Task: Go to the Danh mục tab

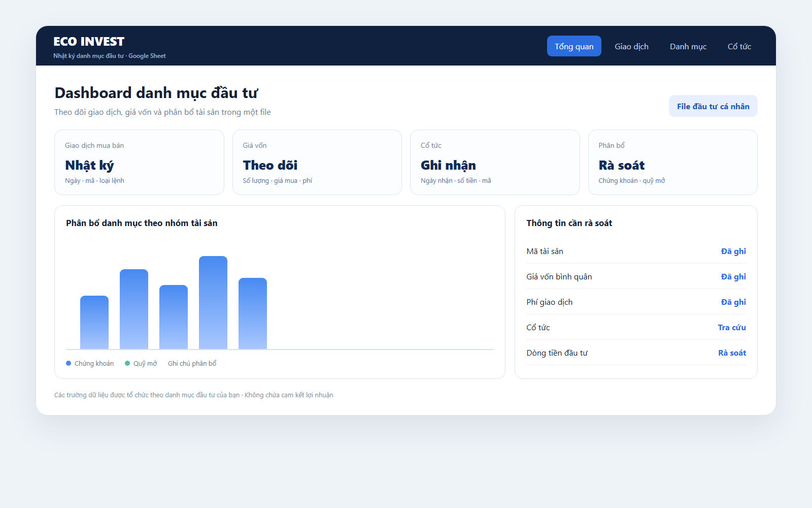Action: [688, 46]
